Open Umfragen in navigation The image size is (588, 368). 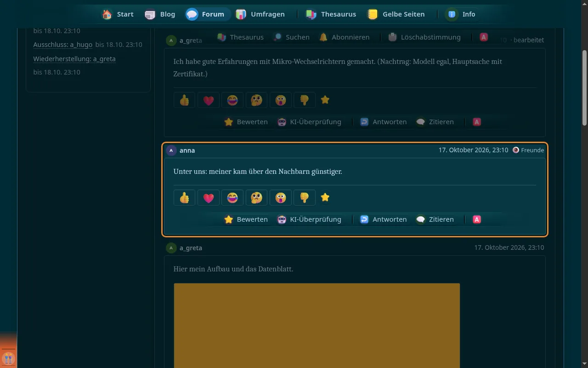click(x=260, y=14)
